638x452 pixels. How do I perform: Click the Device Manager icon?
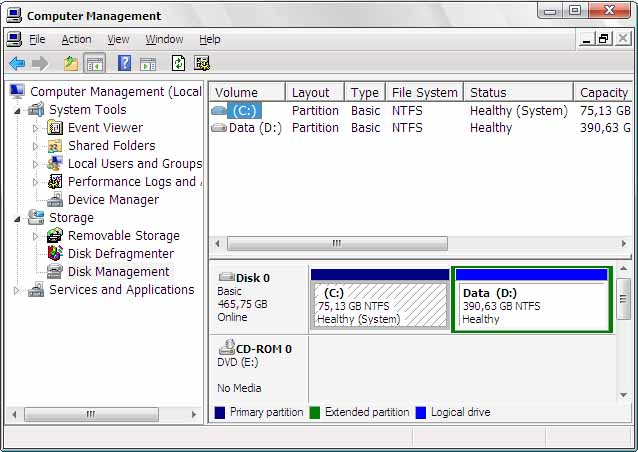tap(55, 199)
